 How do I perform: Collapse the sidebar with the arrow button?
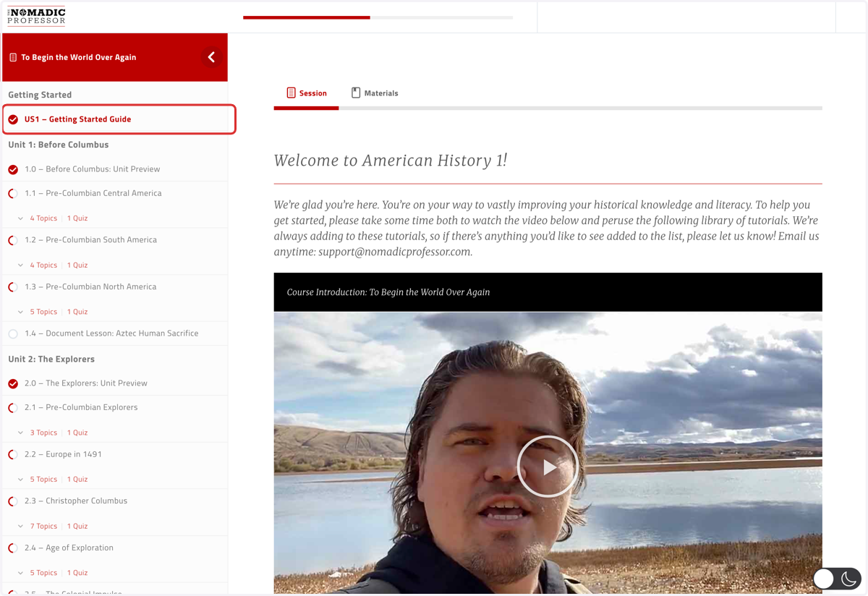tap(211, 57)
